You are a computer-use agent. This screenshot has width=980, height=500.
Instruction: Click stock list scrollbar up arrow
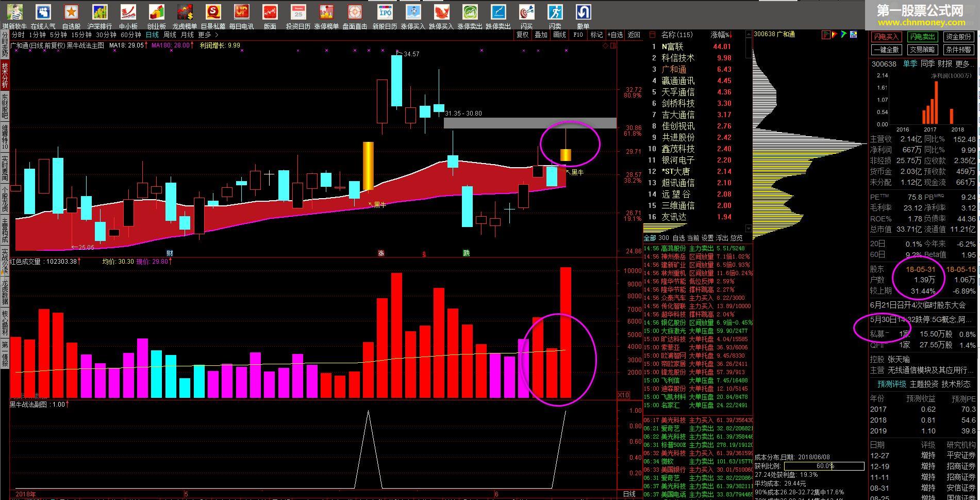coord(749,35)
